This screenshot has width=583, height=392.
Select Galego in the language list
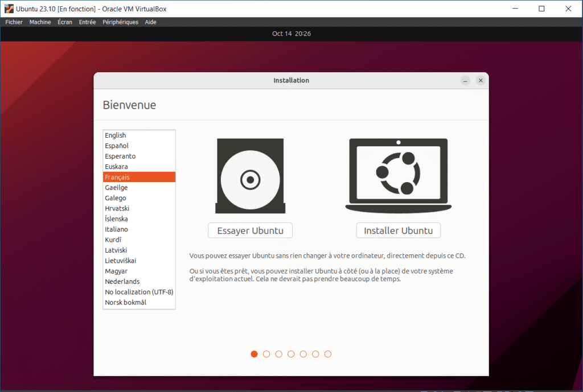tap(139, 197)
